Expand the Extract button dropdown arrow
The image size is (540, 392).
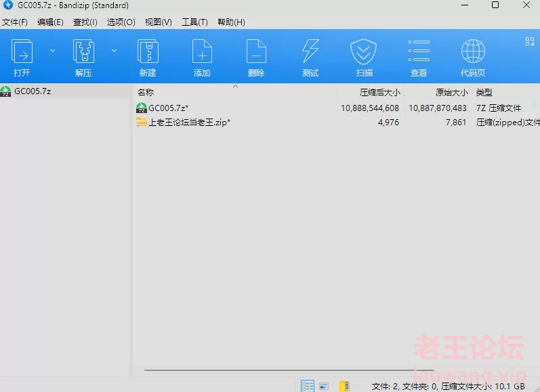click(x=114, y=51)
